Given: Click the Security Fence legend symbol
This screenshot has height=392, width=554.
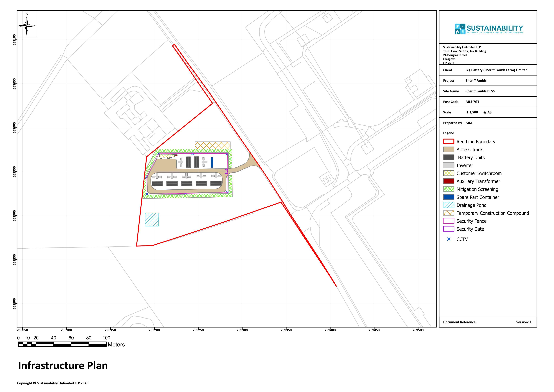Looking at the screenshot, I should point(449,221).
